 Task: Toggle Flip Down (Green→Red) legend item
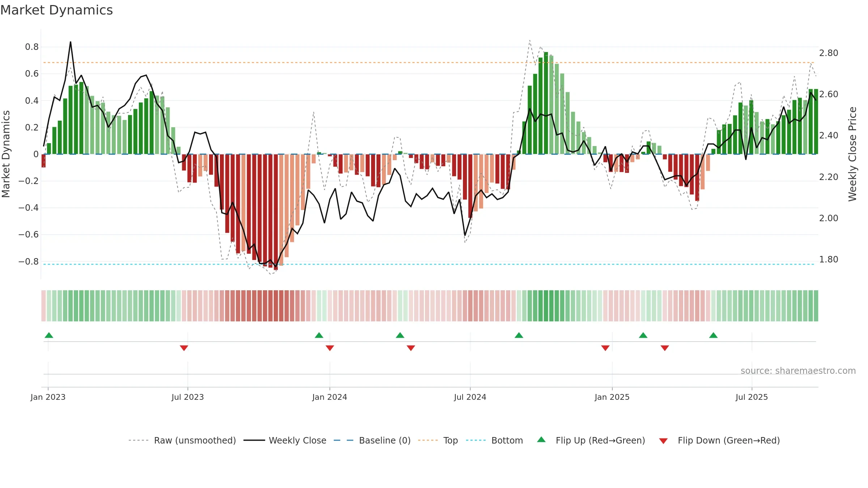719,440
